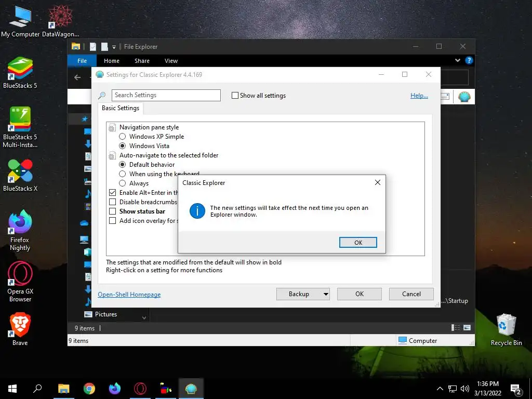Open the Recycle Bin on the desktop
The width and height of the screenshot is (532, 399).
506,330
